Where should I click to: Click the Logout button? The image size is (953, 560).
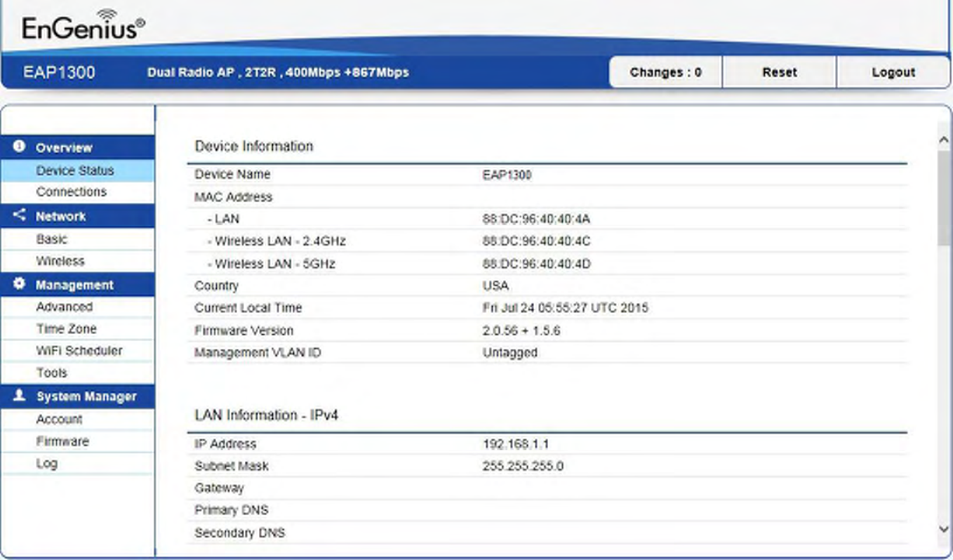(893, 72)
